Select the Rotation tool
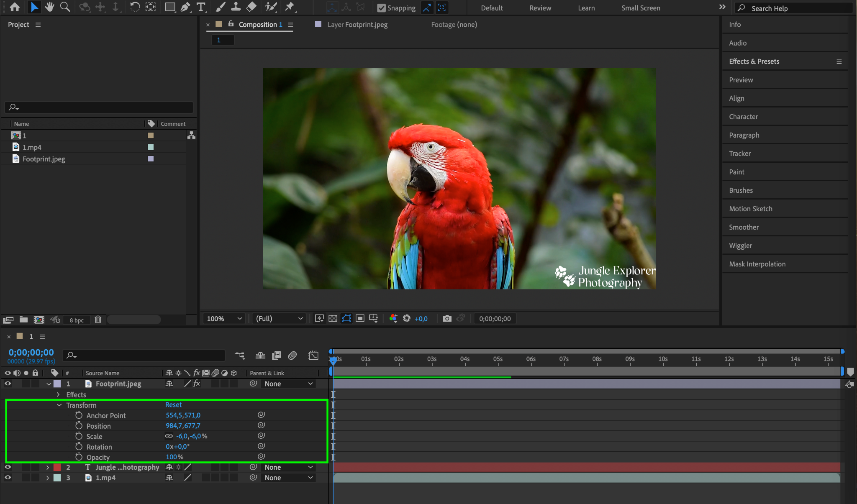This screenshot has width=857, height=504. [x=135, y=7]
